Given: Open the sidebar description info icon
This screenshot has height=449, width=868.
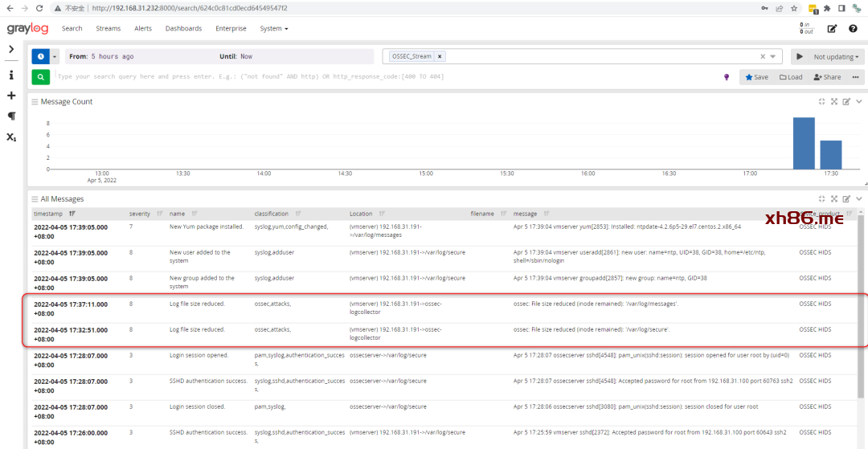Looking at the screenshot, I should (x=11, y=75).
